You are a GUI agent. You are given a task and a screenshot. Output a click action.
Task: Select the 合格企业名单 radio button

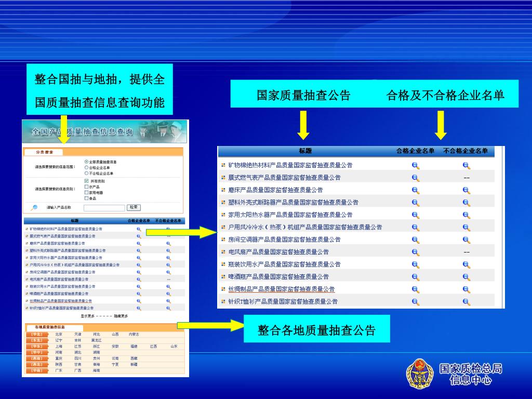coord(86,168)
